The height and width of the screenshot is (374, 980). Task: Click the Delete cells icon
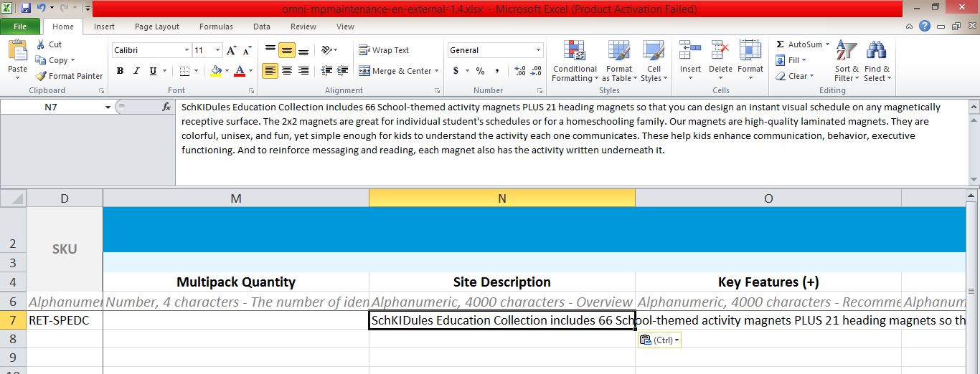coord(720,51)
